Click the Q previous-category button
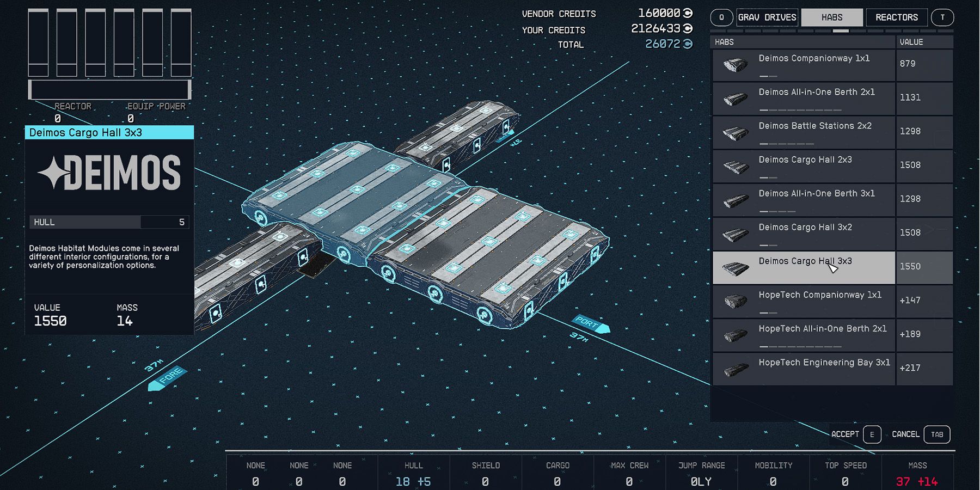This screenshot has width=980, height=490. 721,17
